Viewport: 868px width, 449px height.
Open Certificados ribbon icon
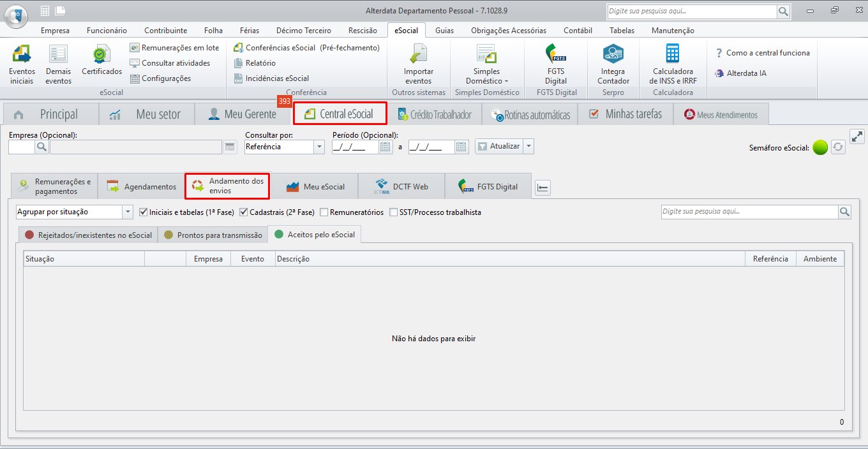coord(101,61)
